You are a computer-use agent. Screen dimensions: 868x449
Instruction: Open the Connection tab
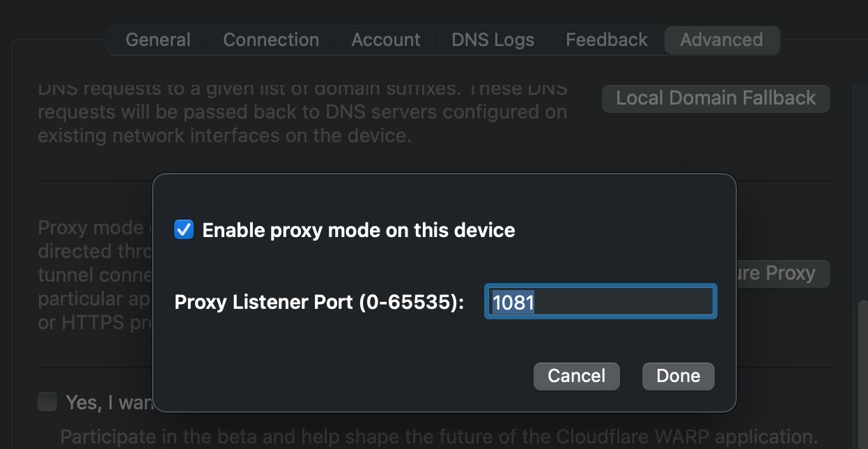click(271, 40)
